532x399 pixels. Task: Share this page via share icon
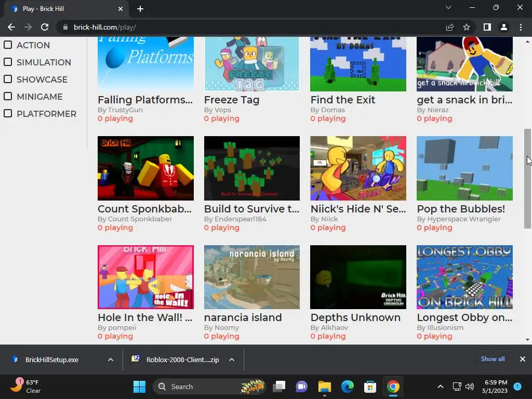(450, 27)
